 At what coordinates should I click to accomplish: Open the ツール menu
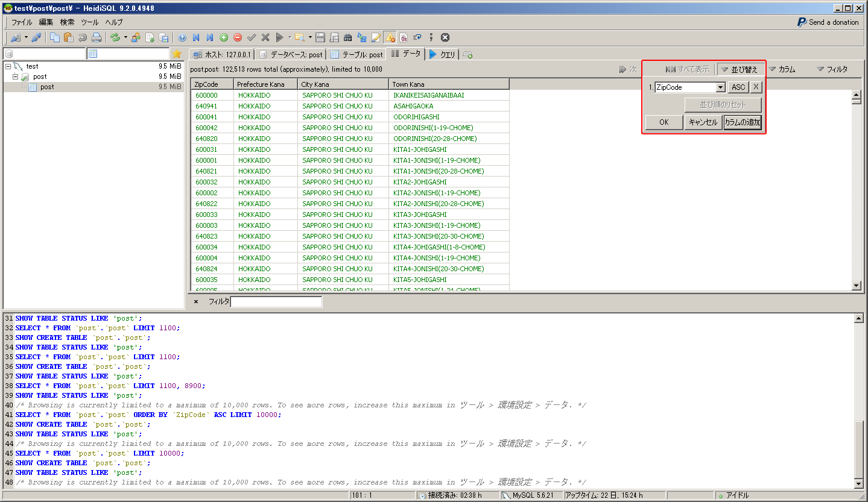tap(89, 22)
